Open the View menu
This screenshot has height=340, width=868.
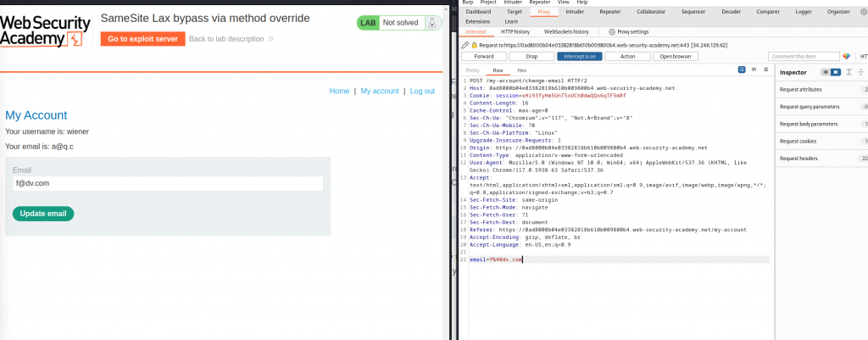click(x=564, y=3)
